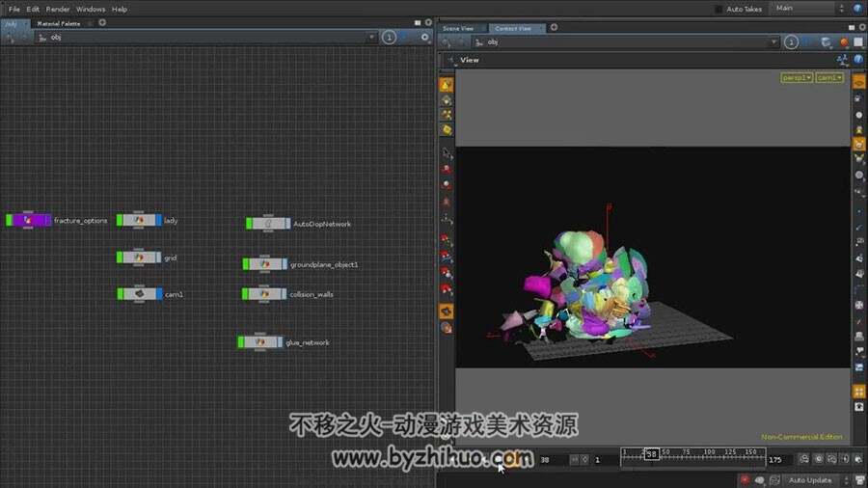Select the collision_walls node

[264, 294]
